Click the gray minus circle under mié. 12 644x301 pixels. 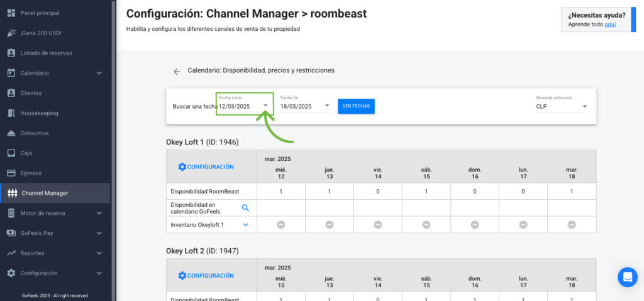coord(281,224)
